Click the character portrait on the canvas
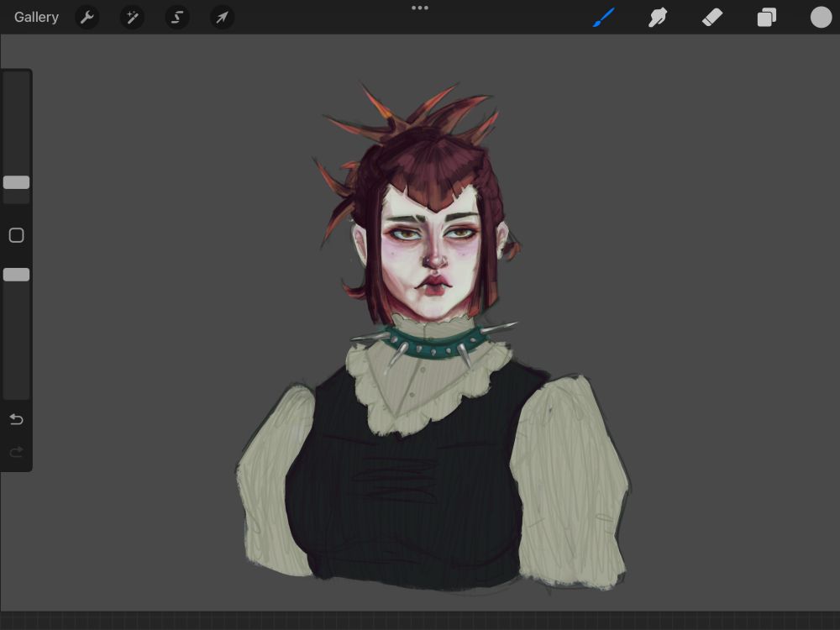The image size is (840, 630). click(433, 338)
